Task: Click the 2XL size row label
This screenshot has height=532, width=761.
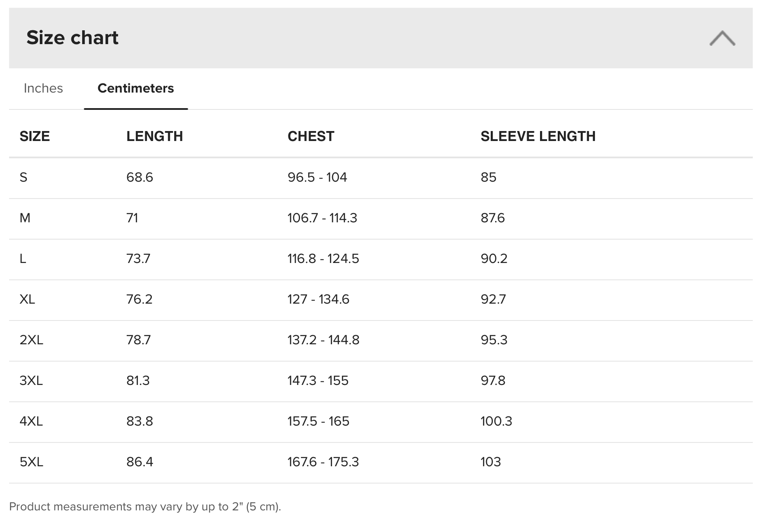Action: (x=32, y=340)
